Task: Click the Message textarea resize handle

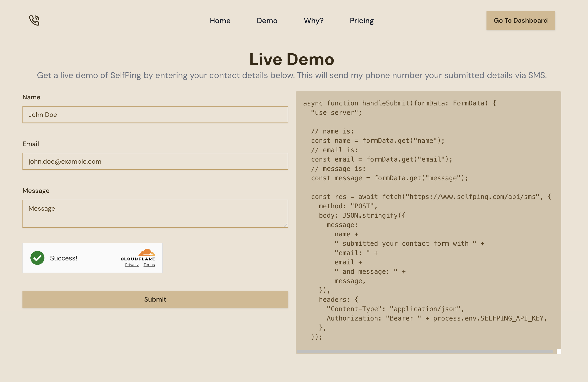Action: coord(285,225)
